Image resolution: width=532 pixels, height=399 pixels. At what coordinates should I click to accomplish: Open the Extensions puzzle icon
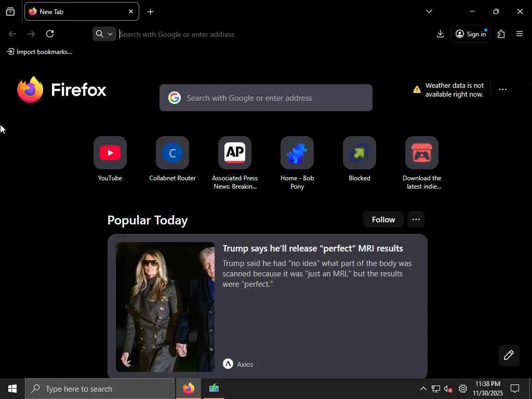coord(501,34)
